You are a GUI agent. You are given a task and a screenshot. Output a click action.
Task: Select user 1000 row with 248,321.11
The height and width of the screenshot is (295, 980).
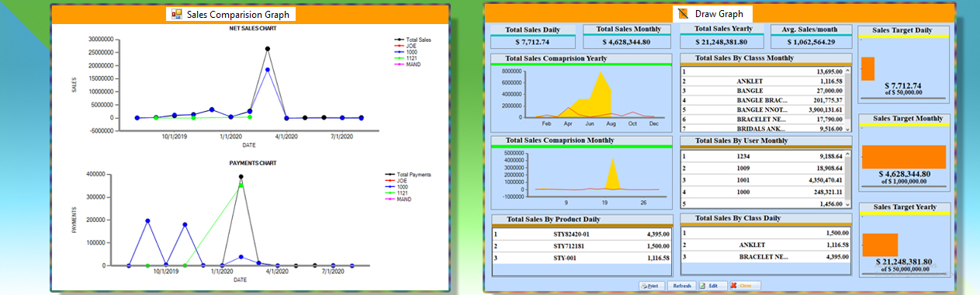point(762,192)
